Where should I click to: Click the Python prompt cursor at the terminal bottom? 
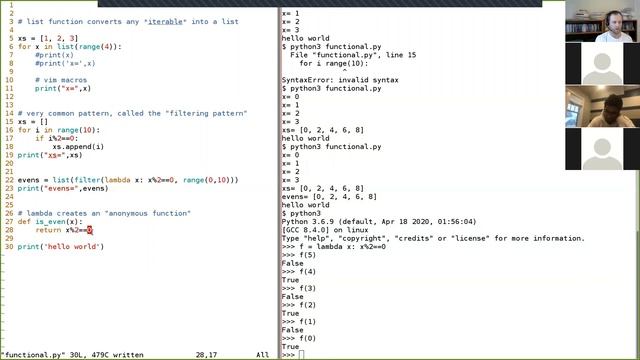click(302, 355)
